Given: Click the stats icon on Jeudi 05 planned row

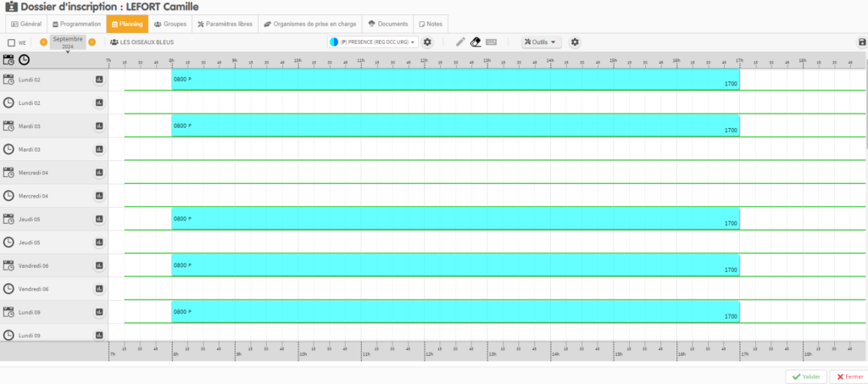Looking at the screenshot, I should tap(99, 220).
